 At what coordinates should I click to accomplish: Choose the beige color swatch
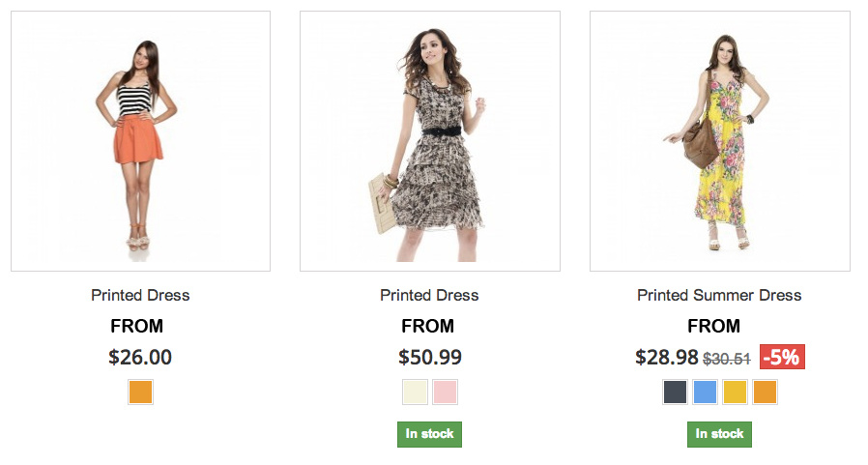coord(416,392)
